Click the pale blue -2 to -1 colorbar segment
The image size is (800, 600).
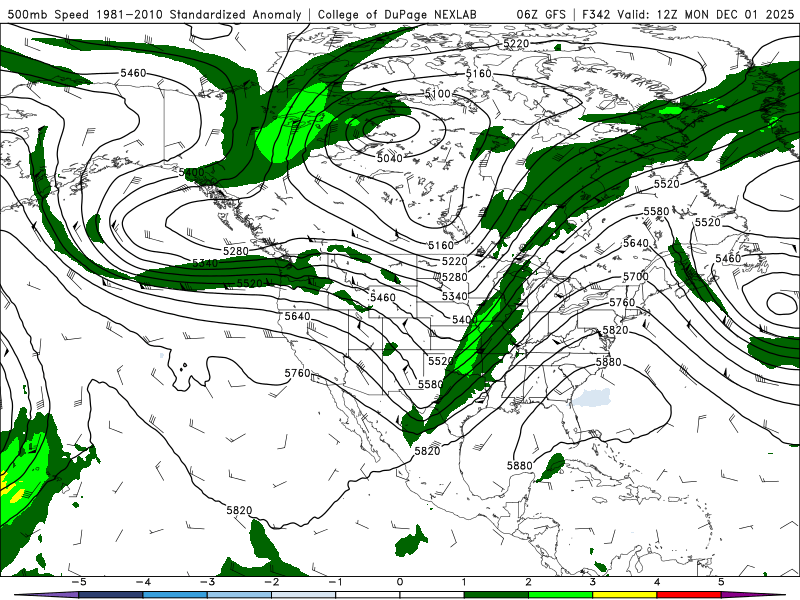[x=304, y=595]
